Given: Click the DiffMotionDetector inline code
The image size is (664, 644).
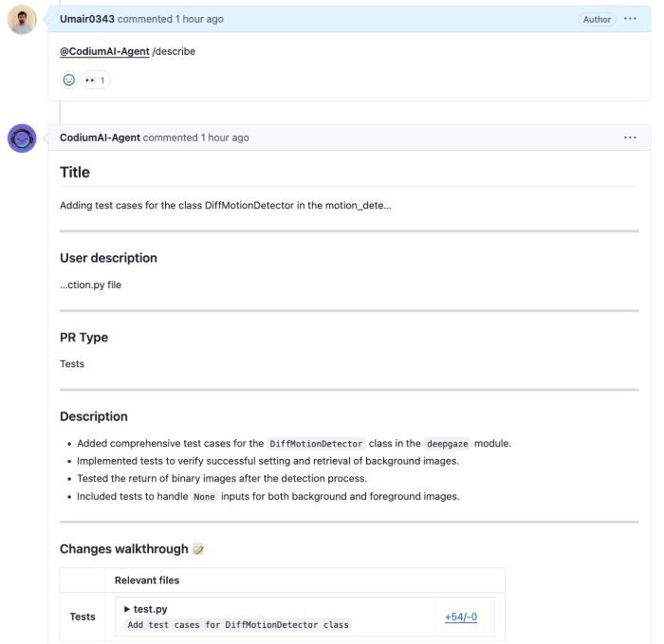Looking at the screenshot, I should click(x=316, y=444).
